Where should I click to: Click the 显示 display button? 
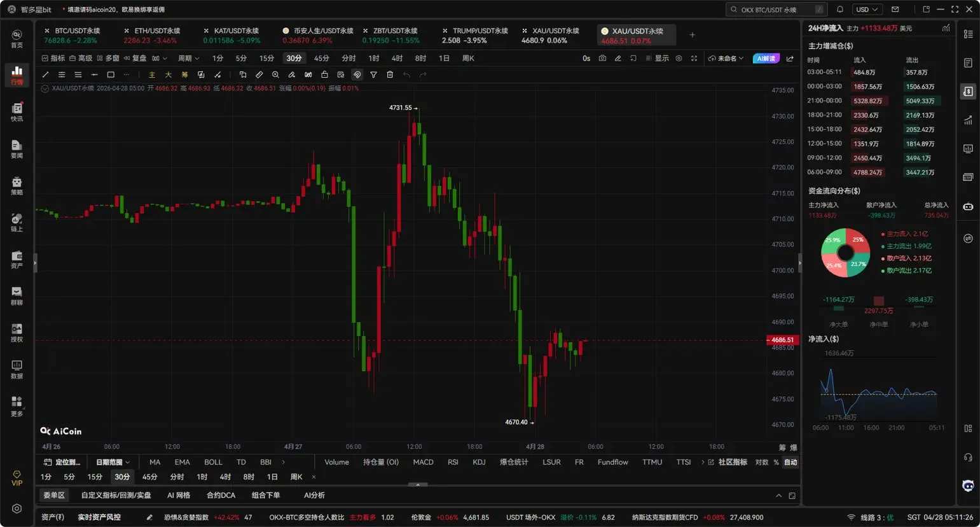(658, 58)
